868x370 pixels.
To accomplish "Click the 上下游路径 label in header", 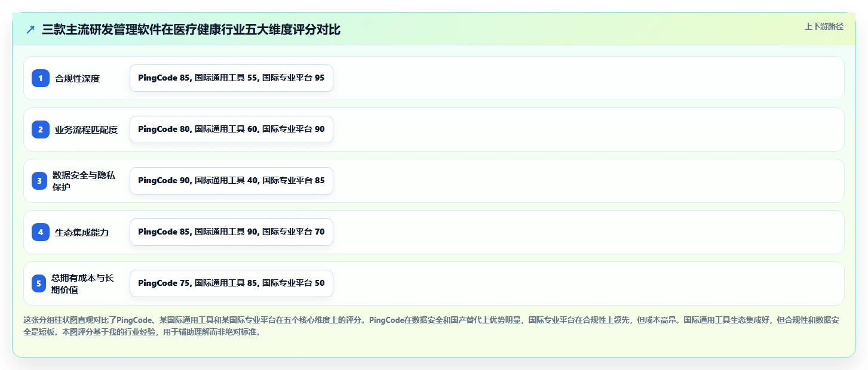I will (x=824, y=26).
